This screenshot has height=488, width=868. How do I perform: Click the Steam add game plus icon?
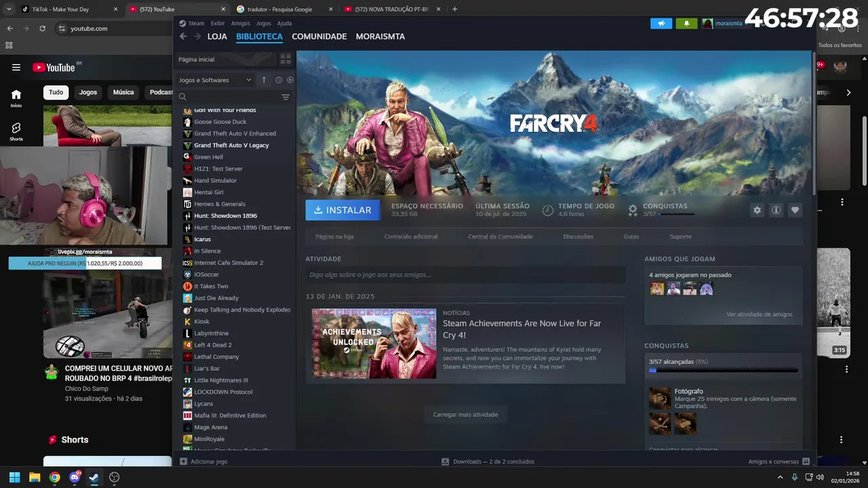click(x=183, y=462)
